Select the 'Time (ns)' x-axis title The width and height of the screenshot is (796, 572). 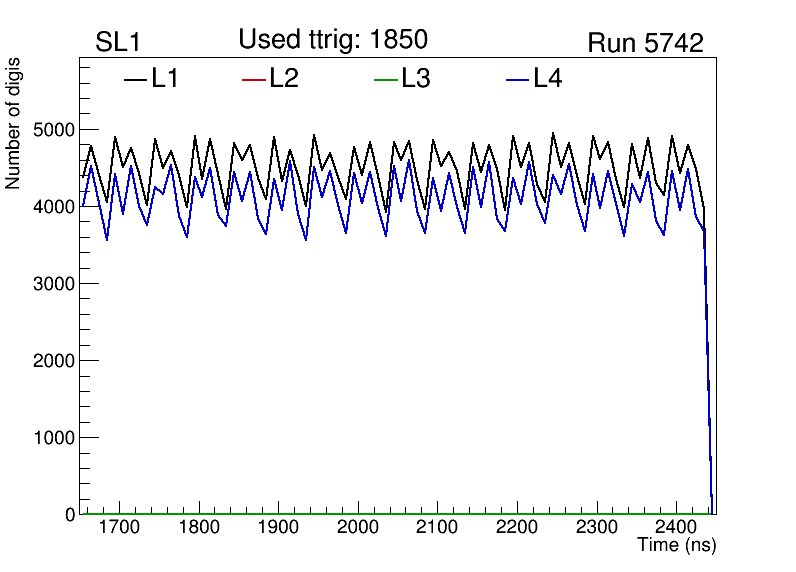coord(677,546)
